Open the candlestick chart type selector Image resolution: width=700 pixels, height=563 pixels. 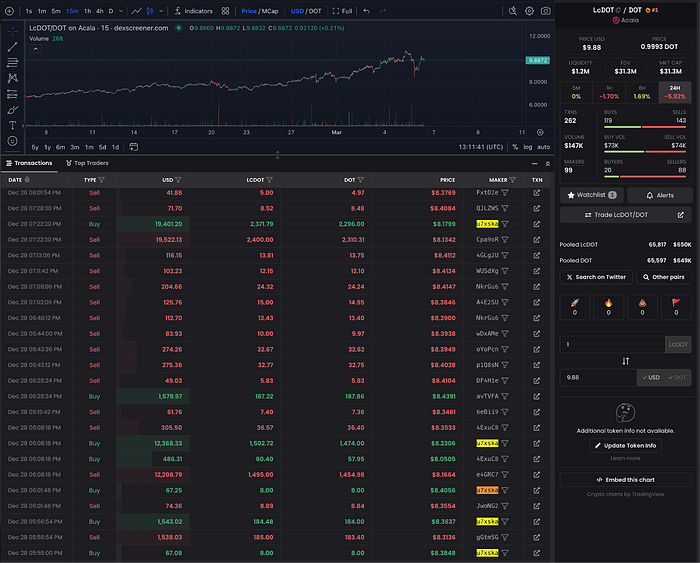(x=150, y=11)
